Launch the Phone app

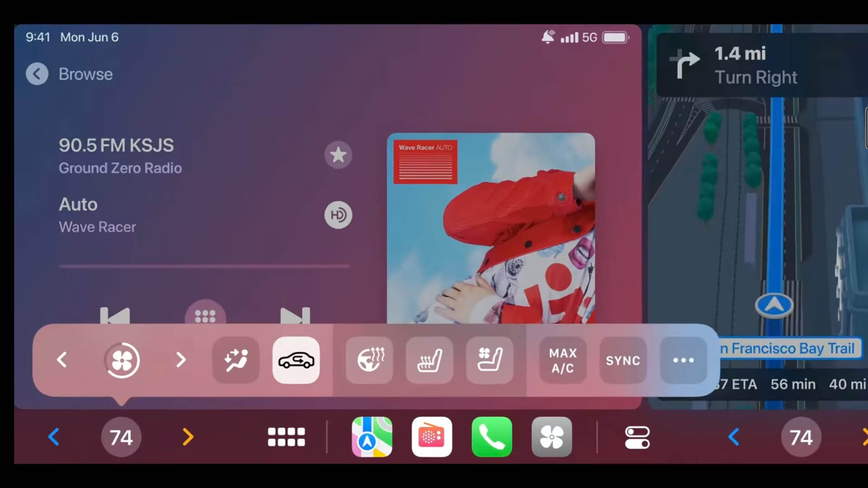coord(492,437)
